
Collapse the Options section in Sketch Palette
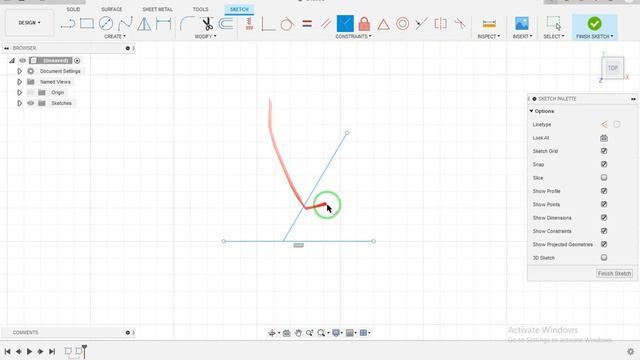tap(531, 111)
